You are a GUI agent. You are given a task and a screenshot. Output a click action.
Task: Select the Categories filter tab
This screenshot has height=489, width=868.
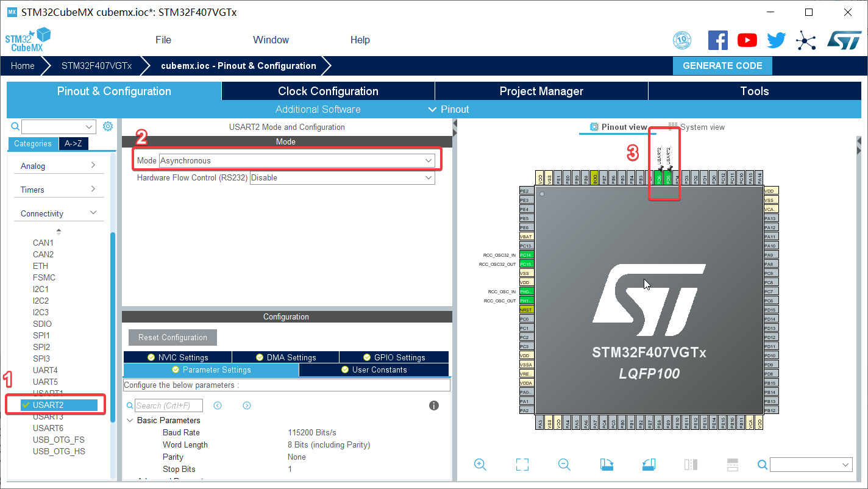pos(33,143)
